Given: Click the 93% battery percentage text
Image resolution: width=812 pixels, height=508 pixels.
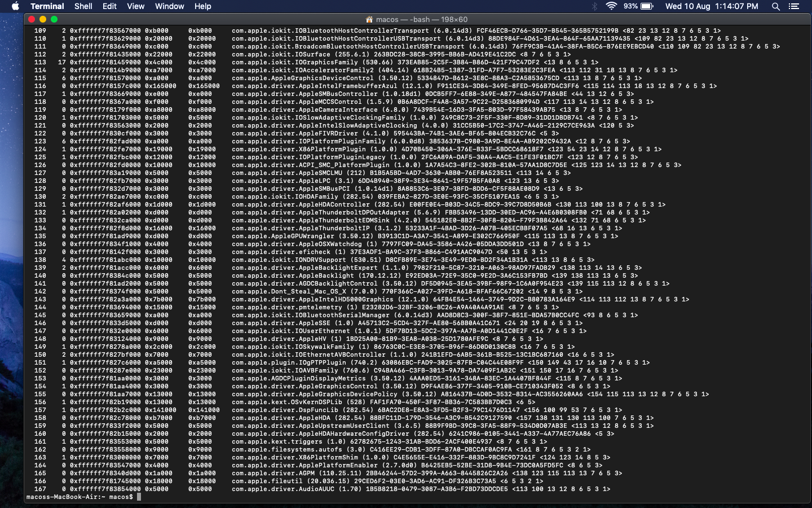Looking at the screenshot, I should point(630,6).
